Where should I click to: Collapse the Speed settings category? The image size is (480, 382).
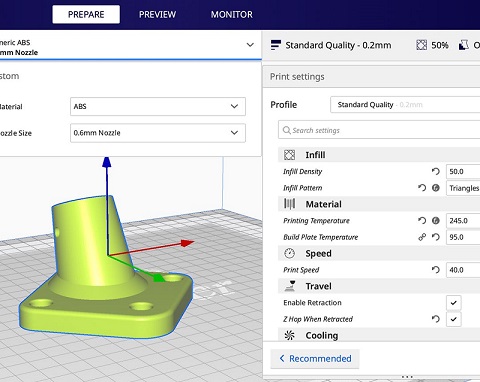click(379, 253)
